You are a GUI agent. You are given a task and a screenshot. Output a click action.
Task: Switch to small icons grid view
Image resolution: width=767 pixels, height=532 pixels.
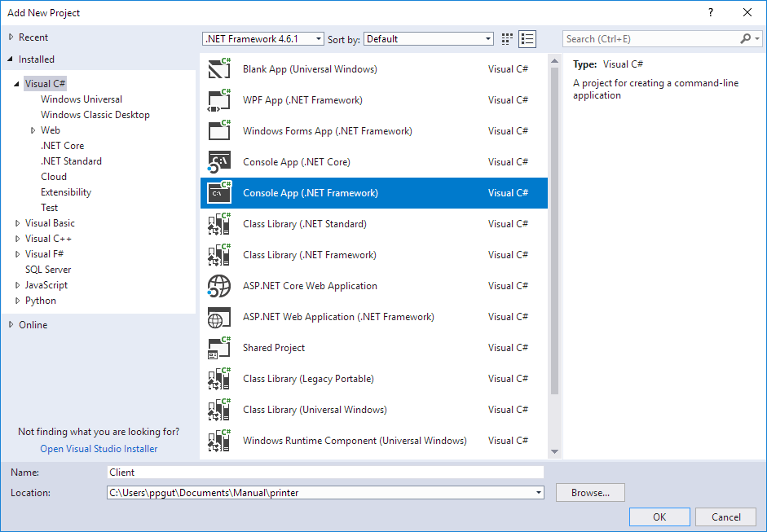(x=508, y=39)
